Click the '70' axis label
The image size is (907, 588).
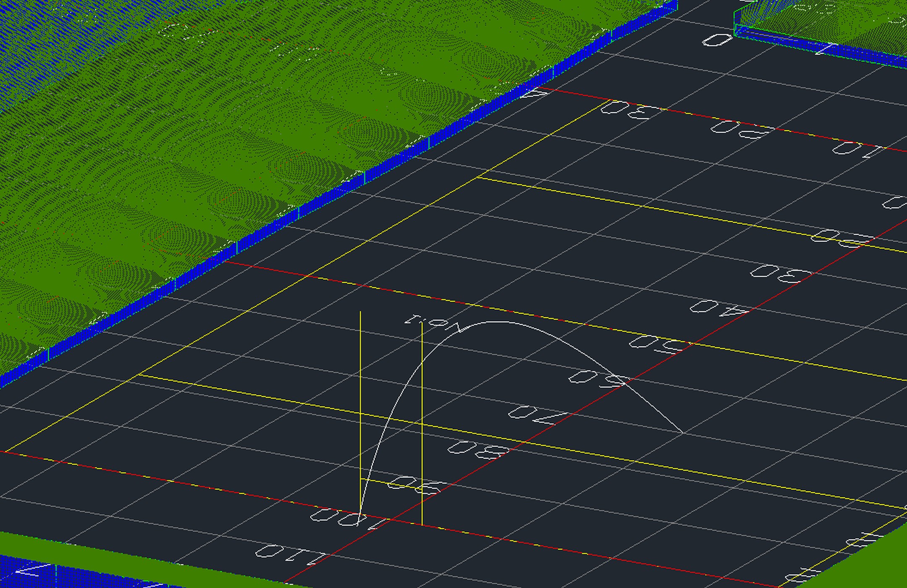[537, 415]
